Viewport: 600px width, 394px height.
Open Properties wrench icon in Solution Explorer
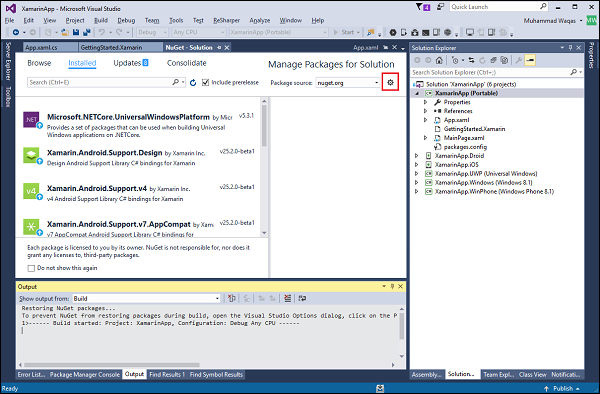click(519, 60)
